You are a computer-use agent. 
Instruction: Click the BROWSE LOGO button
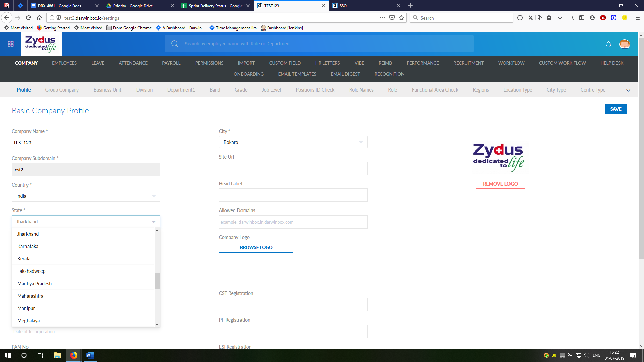tap(256, 247)
